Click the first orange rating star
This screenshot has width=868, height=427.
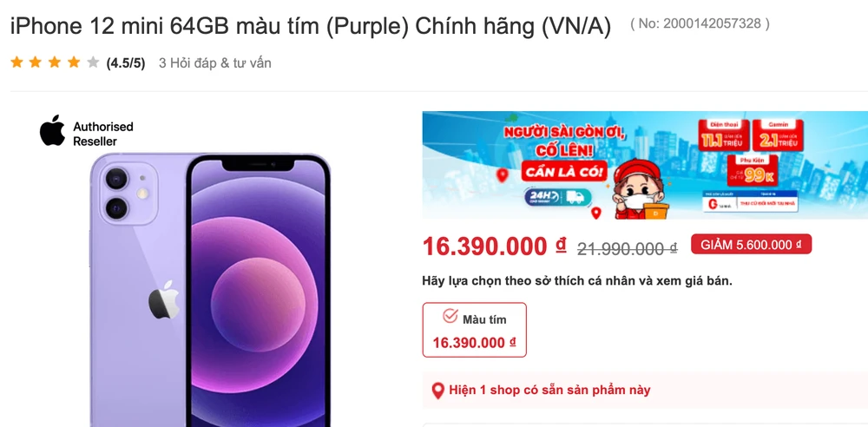click(x=16, y=62)
